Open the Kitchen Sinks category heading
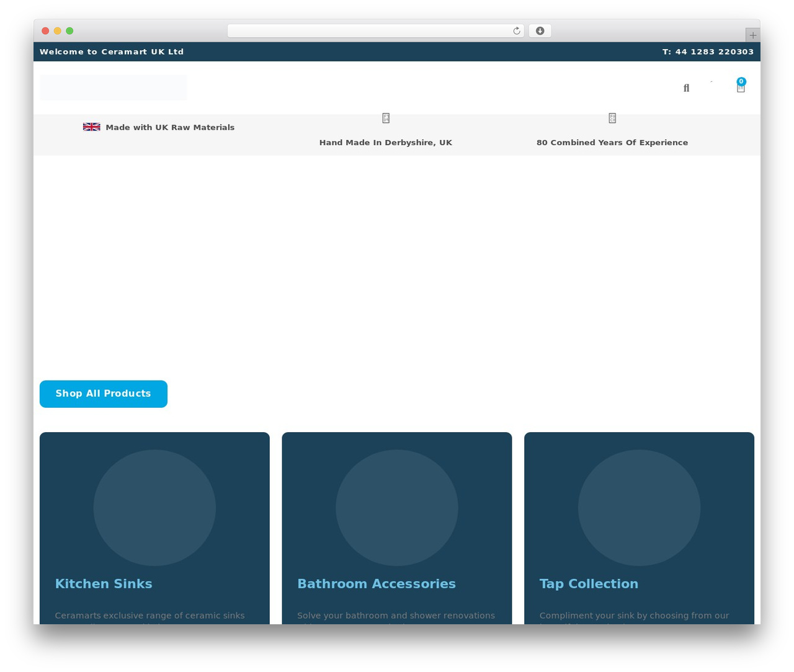This screenshot has width=794, height=672. pos(104,584)
